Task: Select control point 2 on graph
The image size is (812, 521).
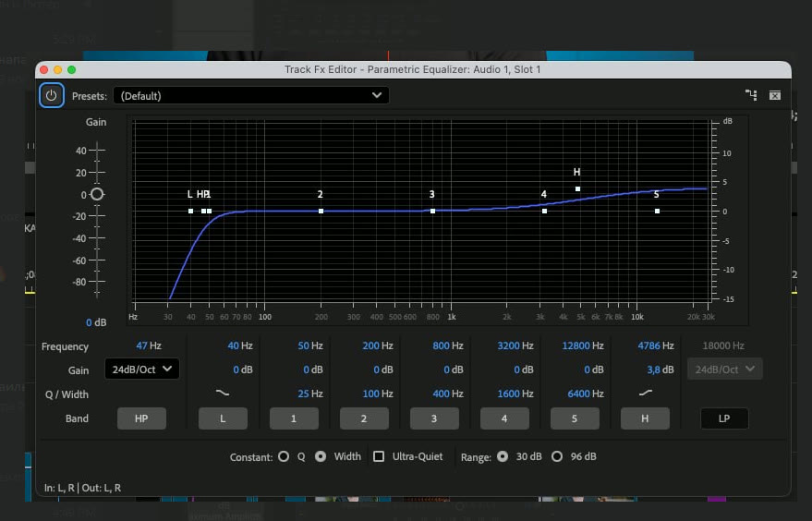Action: (x=321, y=211)
